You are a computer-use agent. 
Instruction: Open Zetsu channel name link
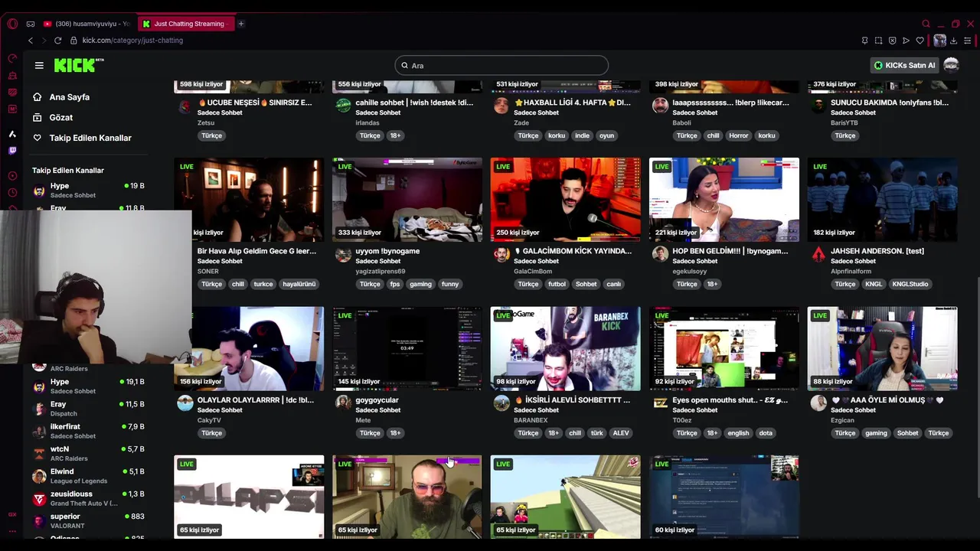click(x=206, y=122)
